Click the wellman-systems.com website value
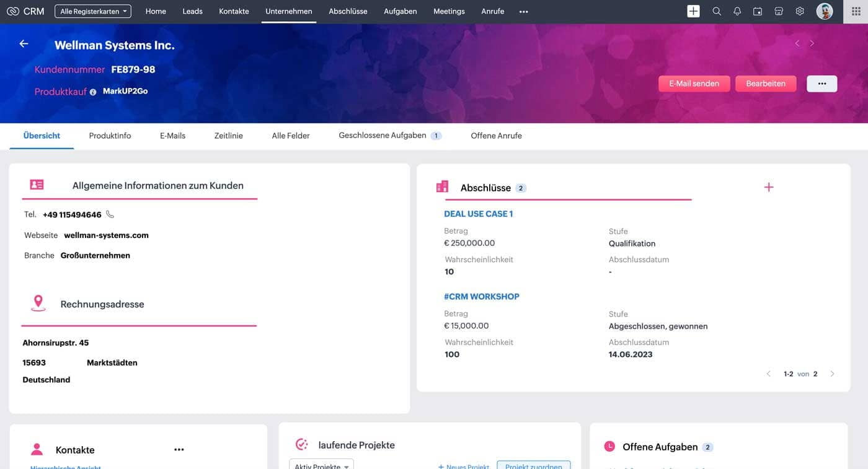Viewport: 868px width, 469px height. tap(106, 235)
